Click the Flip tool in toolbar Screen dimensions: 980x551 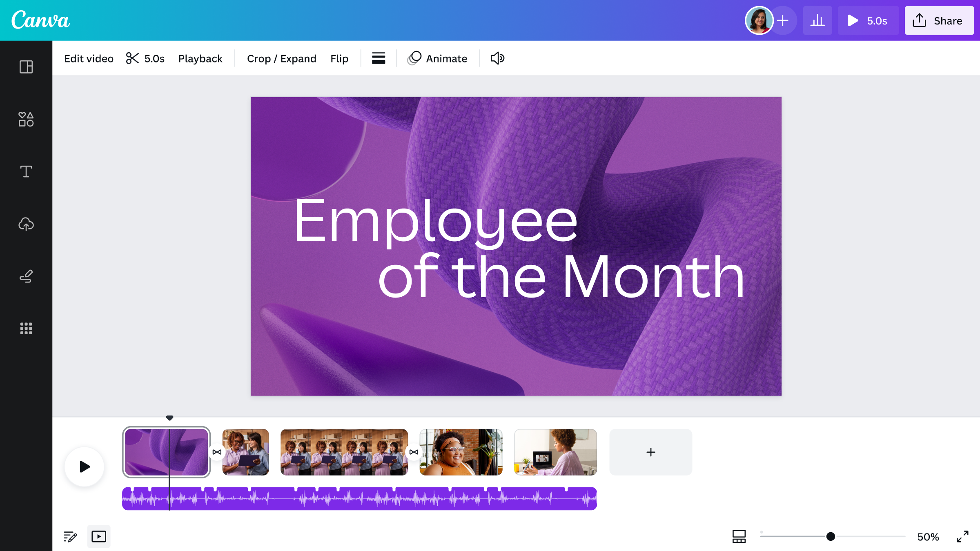click(x=339, y=58)
